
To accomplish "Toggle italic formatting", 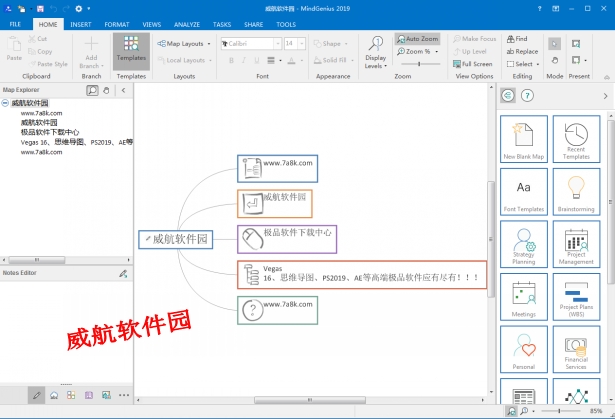I will pos(244,60).
